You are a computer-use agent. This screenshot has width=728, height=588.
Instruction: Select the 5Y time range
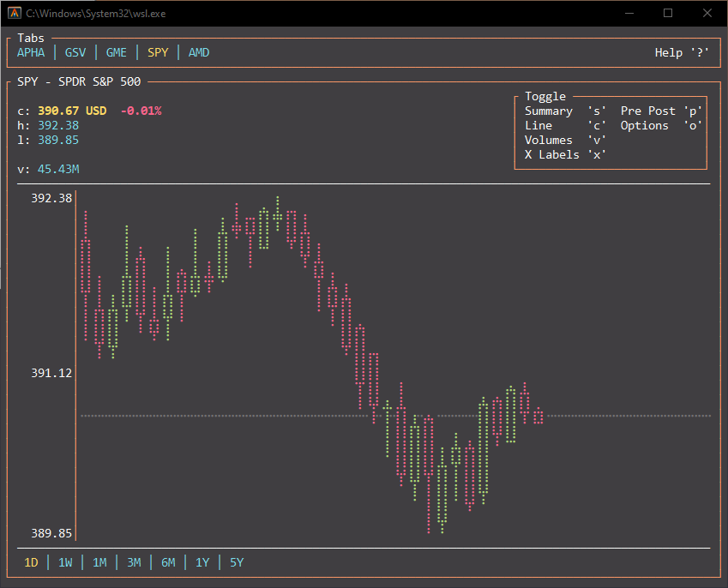pos(237,562)
